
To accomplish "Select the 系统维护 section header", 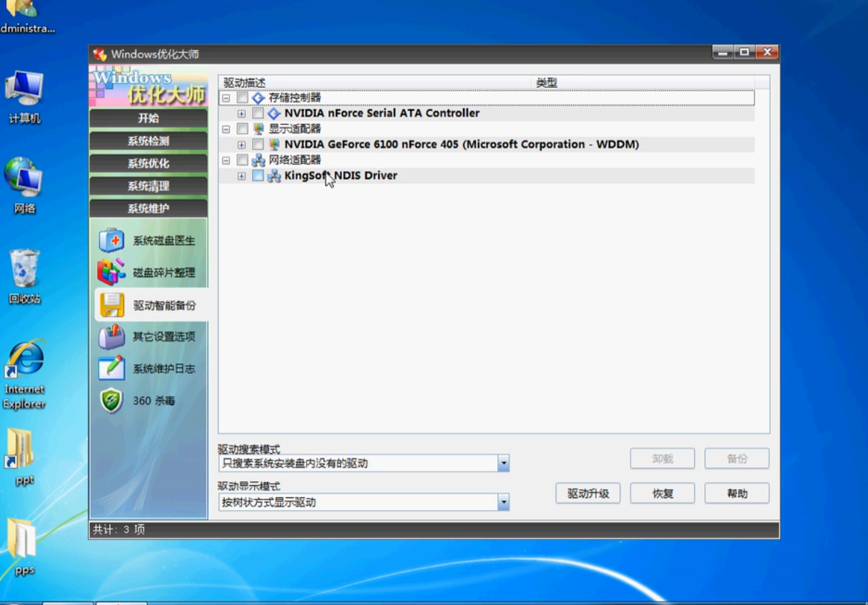I will point(149,208).
